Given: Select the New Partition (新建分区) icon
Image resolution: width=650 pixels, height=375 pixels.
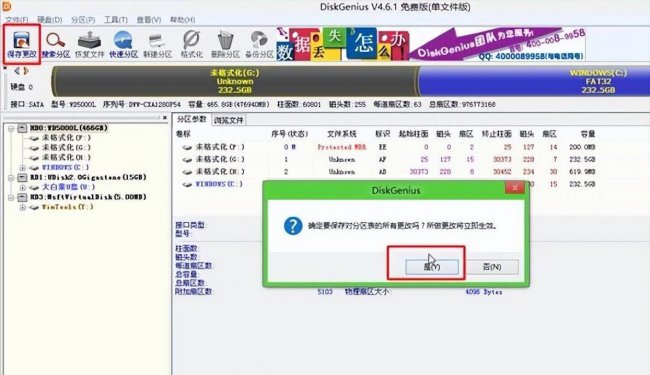Looking at the screenshot, I should pos(158,44).
